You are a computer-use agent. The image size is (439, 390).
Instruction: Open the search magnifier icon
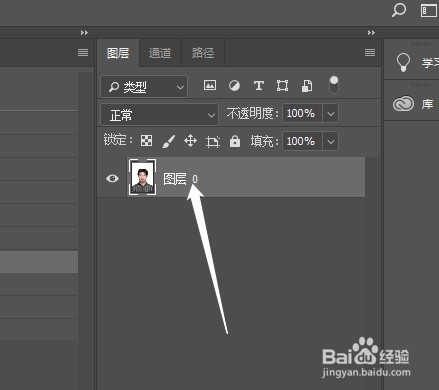(x=399, y=10)
